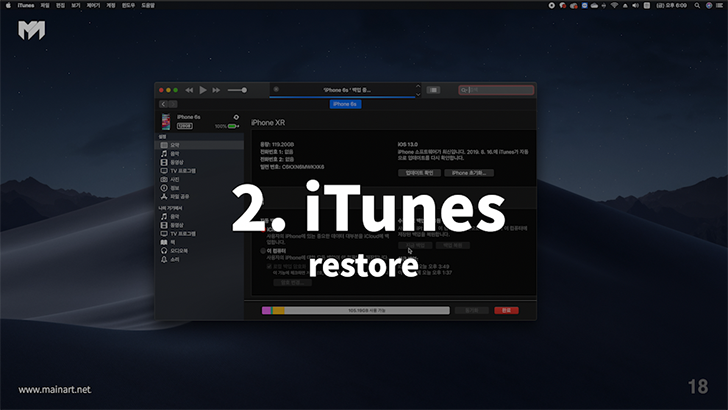Screen dimensions: 728x410
Task: Click the purple segment of storage bar
Action: pos(266,310)
